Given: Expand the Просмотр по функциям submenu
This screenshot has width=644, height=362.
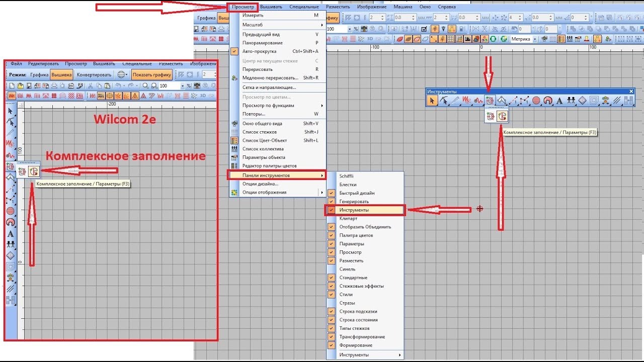Looking at the screenshot, I should [x=278, y=106].
